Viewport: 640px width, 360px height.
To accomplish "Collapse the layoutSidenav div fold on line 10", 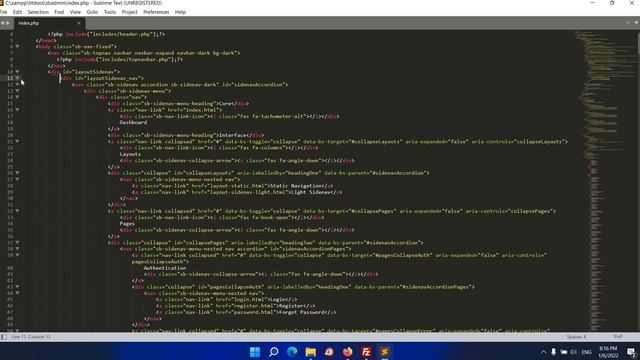I will (x=18, y=72).
